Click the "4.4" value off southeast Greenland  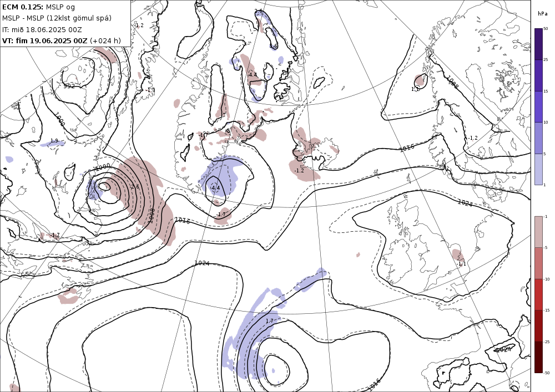[216, 188]
